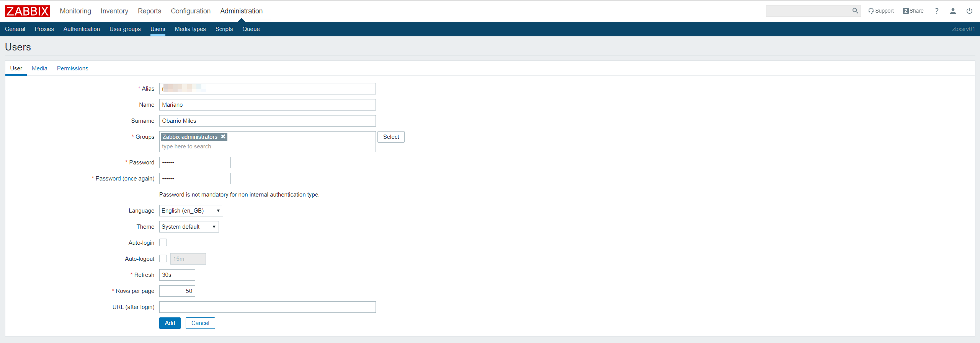Remove the Zabbix administrators group tag
This screenshot has width=980, height=343.
tap(223, 137)
